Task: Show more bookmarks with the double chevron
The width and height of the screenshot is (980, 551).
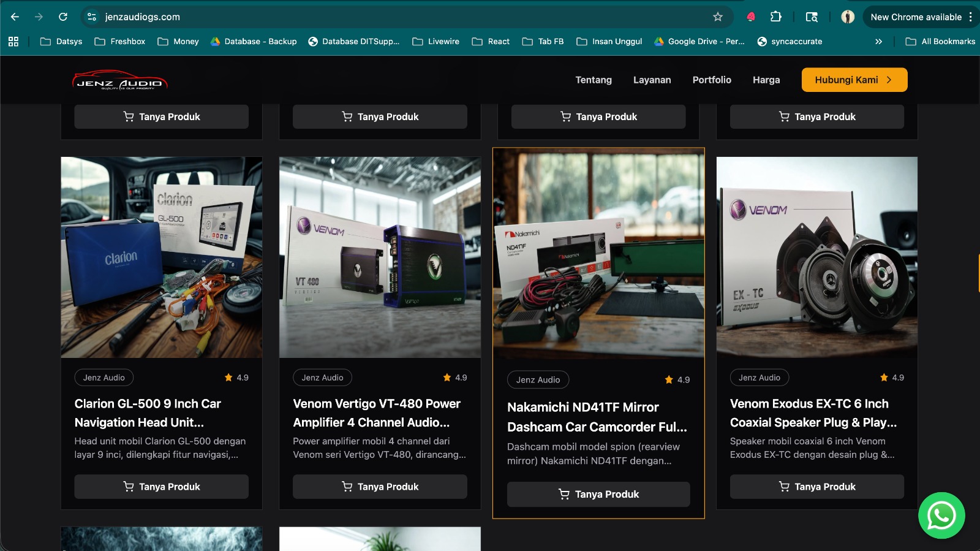Action: (878, 42)
